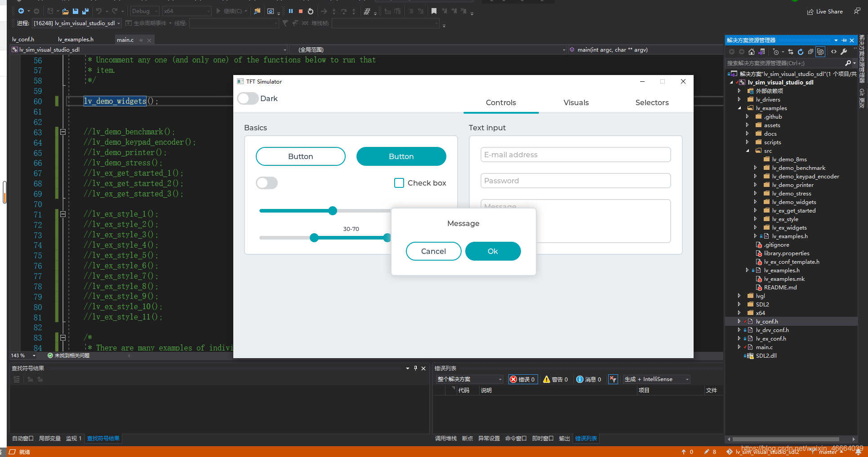Click the Undo arrow in the toolbar
The width and height of the screenshot is (868, 457).
pyautogui.click(x=99, y=11)
